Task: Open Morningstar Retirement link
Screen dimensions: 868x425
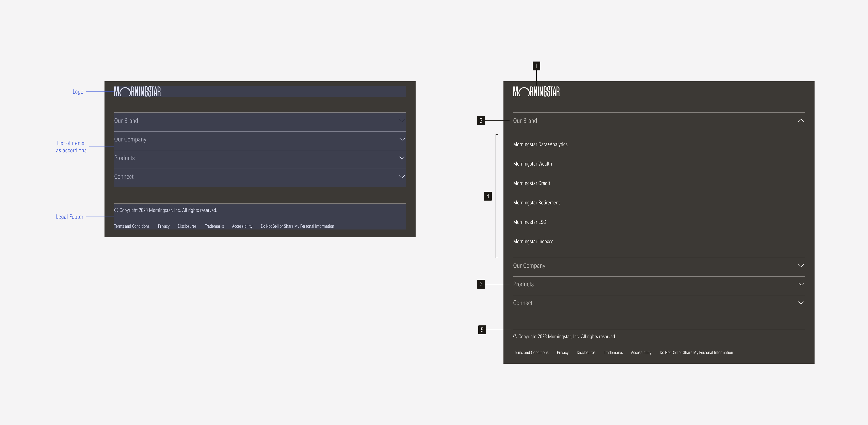Action: 536,203
